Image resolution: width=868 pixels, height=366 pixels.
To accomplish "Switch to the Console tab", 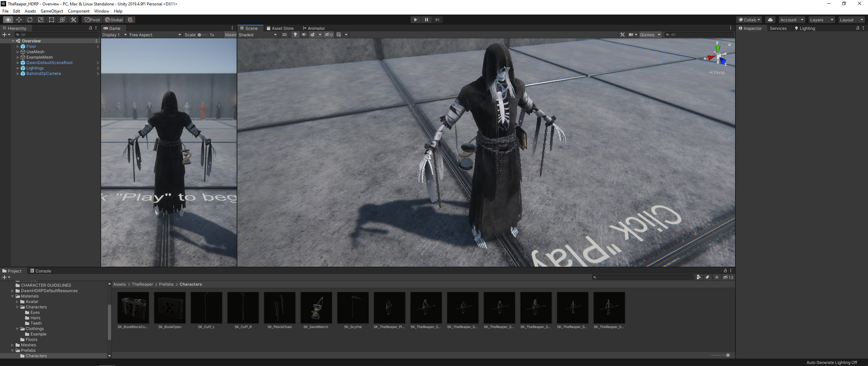I will pos(41,271).
